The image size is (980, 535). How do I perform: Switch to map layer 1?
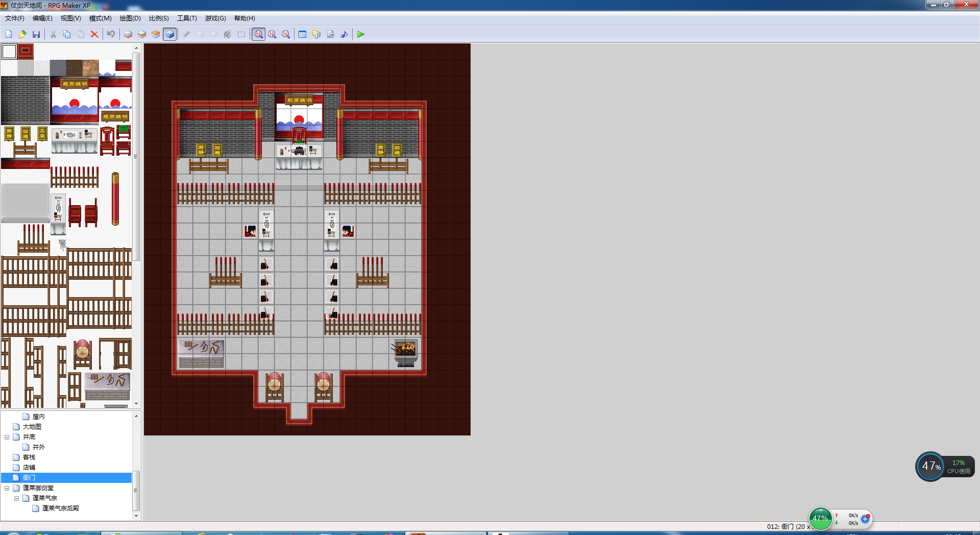click(128, 34)
